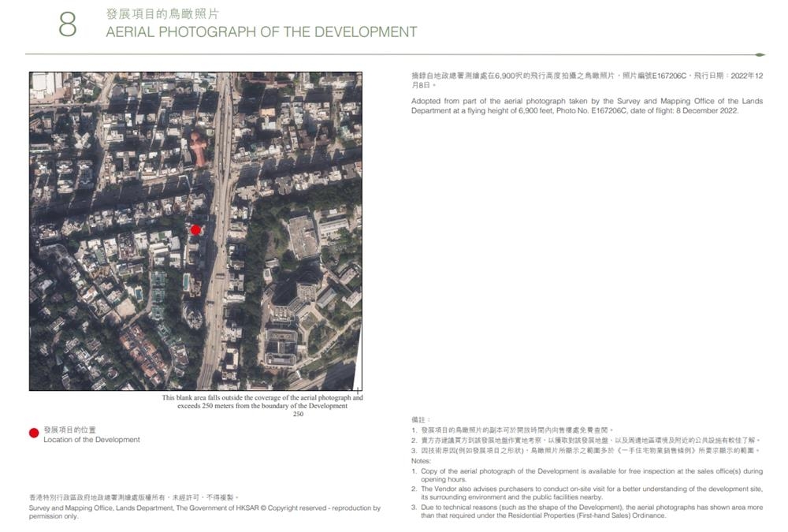Click the large section number 8
The width and height of the screenshot is (788, 532).
click(x=67, y=24)
